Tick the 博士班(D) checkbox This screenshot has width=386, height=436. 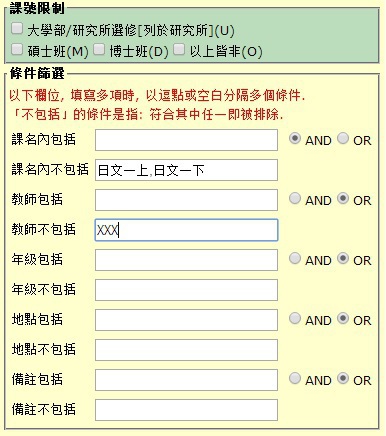pyautogui.click(x=99, y=49)
